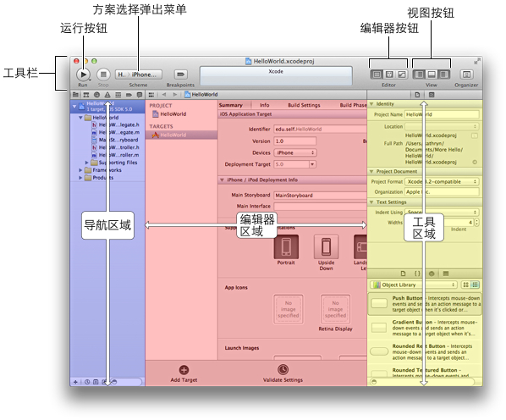Screen dimensions: 506x420
Task: Switch to the Build Phases tab
Action: click(353, 105)
